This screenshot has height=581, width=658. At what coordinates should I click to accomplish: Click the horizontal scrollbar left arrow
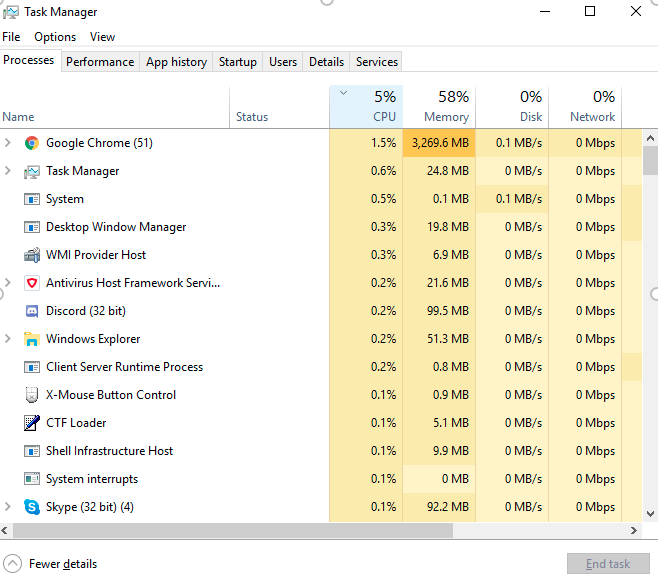click(5, 531)
